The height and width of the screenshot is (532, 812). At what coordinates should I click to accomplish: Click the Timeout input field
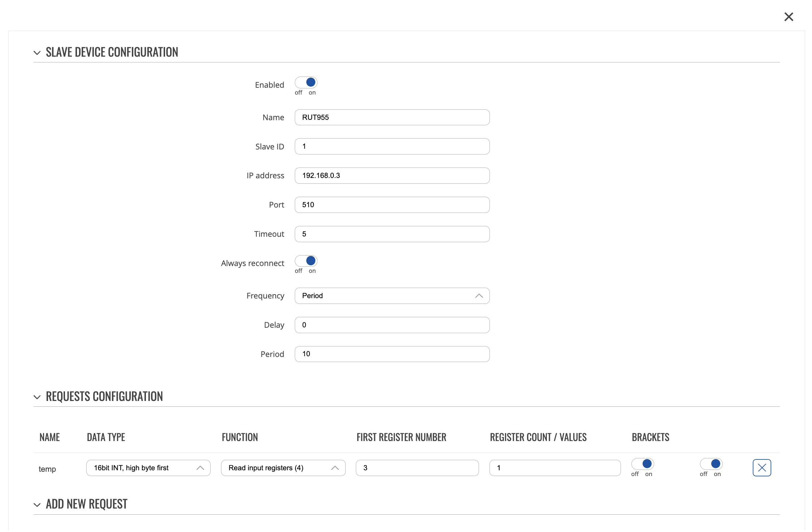[x=392, y=234]
